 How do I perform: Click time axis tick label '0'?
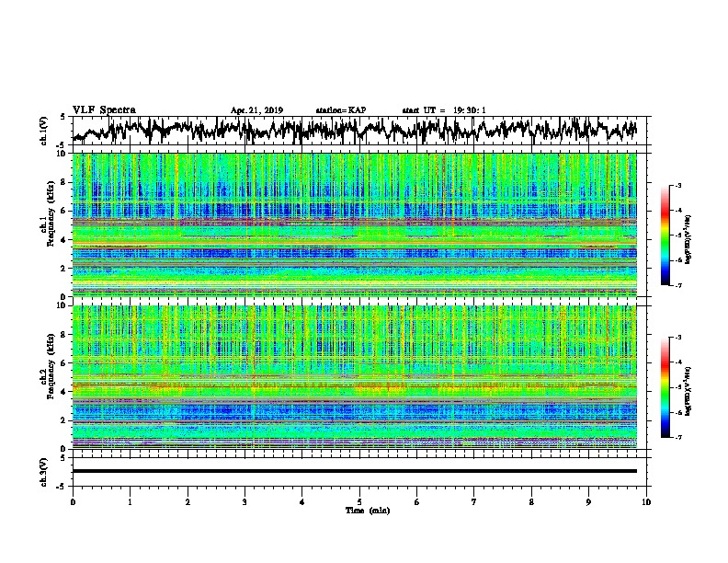click(x=73, y=502)
